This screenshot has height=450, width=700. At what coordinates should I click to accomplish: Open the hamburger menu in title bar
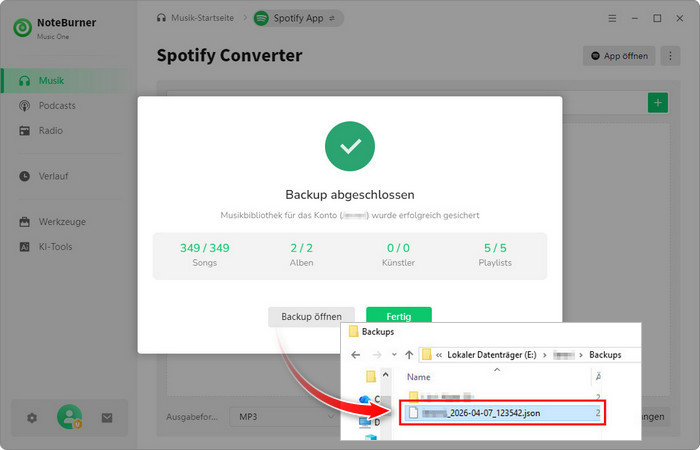(x=612, y=18)
